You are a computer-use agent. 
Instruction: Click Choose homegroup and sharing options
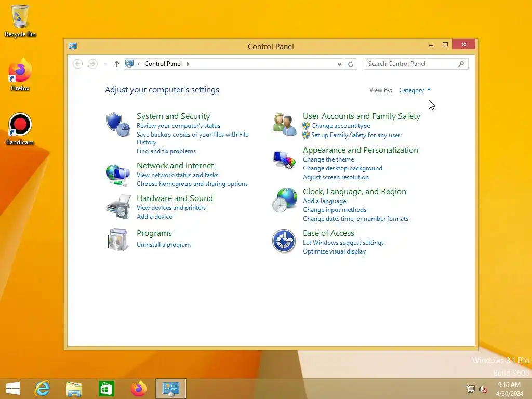click(x=192, y=184)
